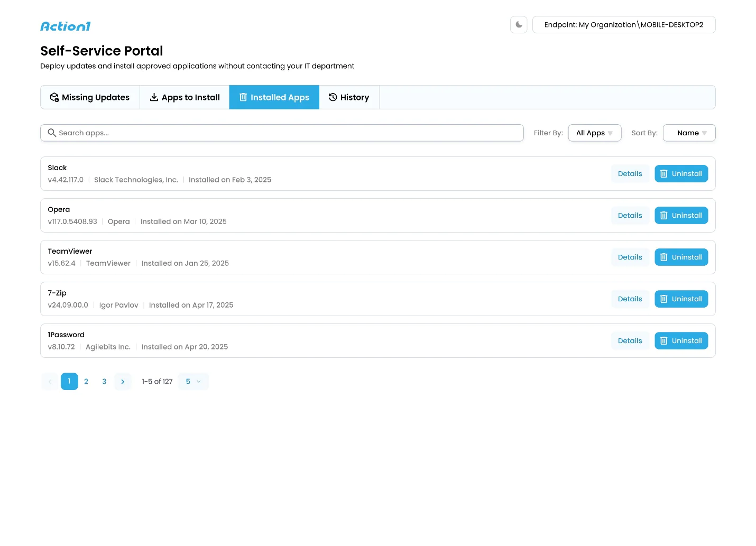Click the search magnifier icon
Image resolution: width=756 pixels, height=546 pixels.
pos(52,133)
